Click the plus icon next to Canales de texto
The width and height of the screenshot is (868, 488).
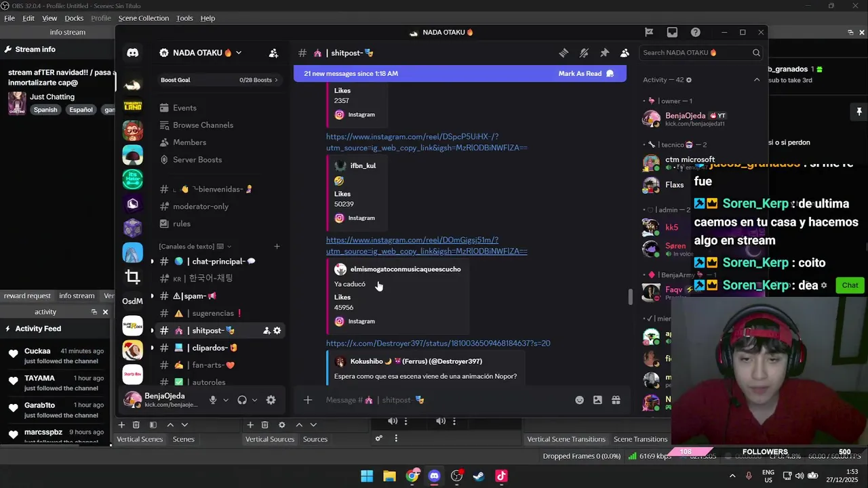[277, 247]
